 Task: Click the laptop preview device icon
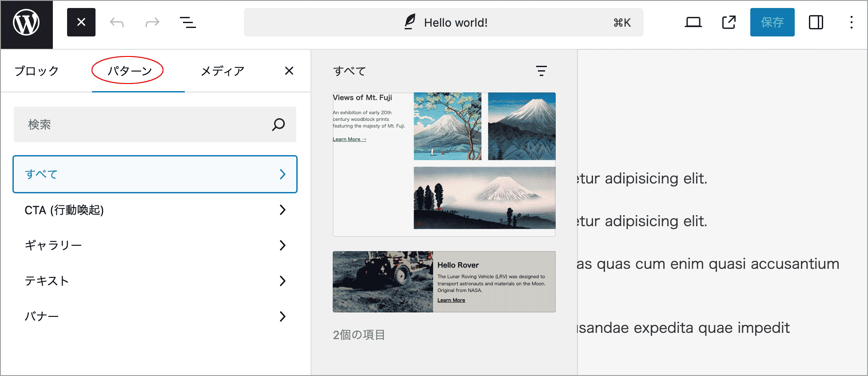point(693,22)
